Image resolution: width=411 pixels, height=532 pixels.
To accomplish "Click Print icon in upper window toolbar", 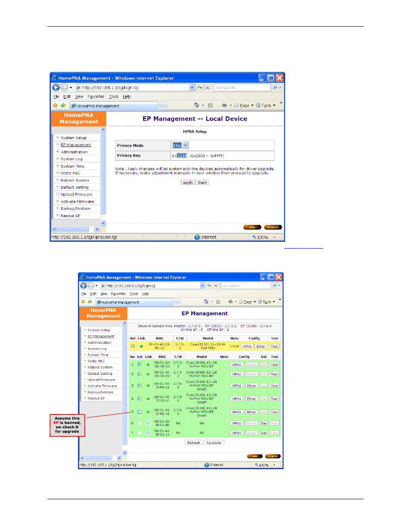I will coord(224,105).
